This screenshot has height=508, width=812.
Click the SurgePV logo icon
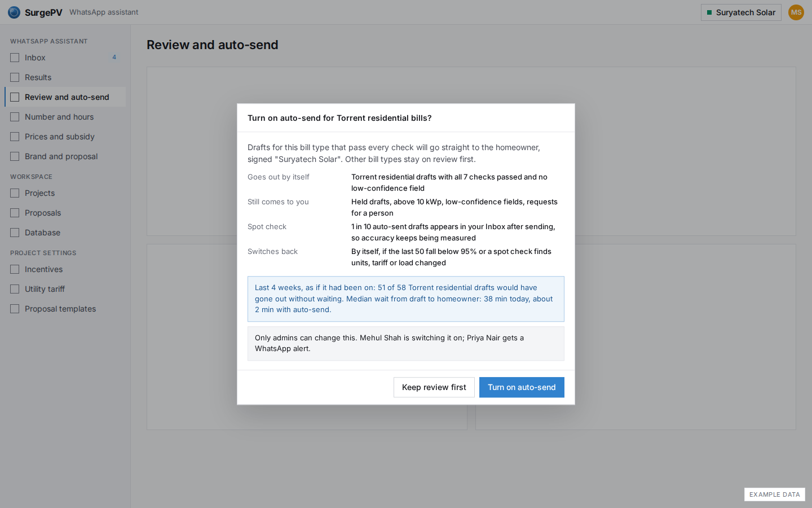tap(14, 12)
